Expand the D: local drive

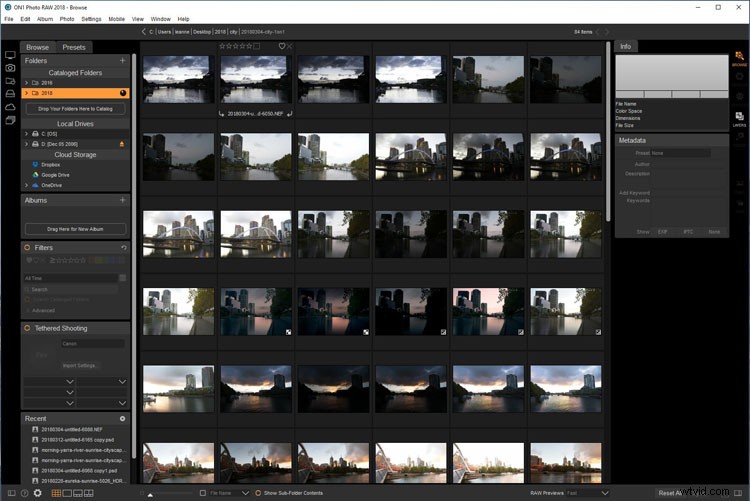tap(26, 144)
